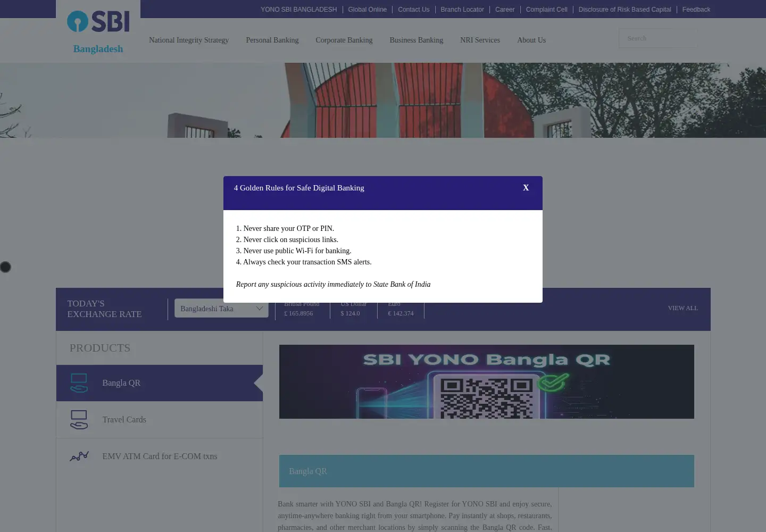Click the red monument hero banner image
Screen dimensions: 766x532
(x=383, y=100)
